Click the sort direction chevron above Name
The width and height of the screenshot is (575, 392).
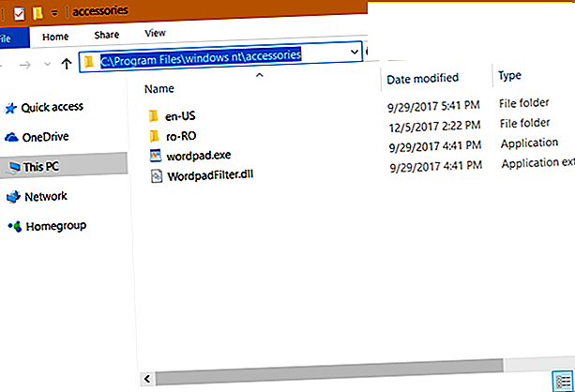click(260, 75)
